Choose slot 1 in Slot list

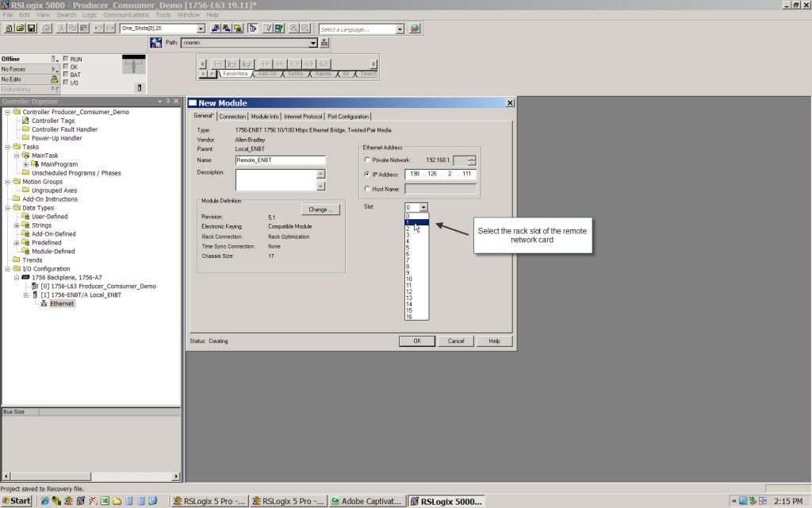[x=416, y=222]
